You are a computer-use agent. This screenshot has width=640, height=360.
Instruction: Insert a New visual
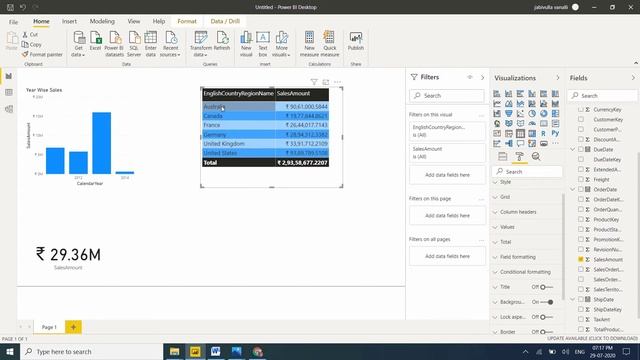(x=246, y=44)
